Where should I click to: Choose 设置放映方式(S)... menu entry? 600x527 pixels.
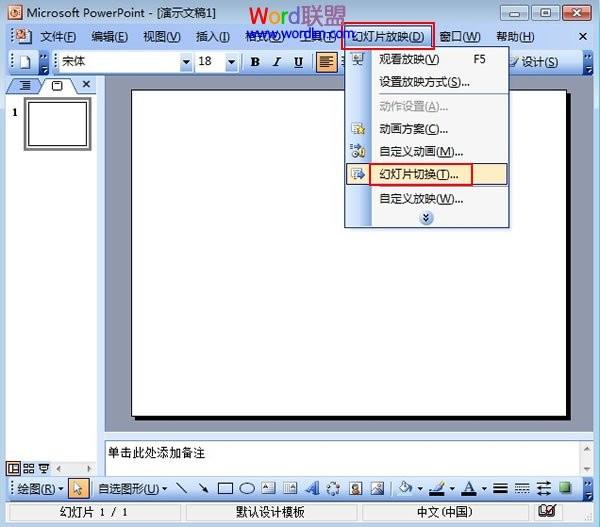pos(427,82)
